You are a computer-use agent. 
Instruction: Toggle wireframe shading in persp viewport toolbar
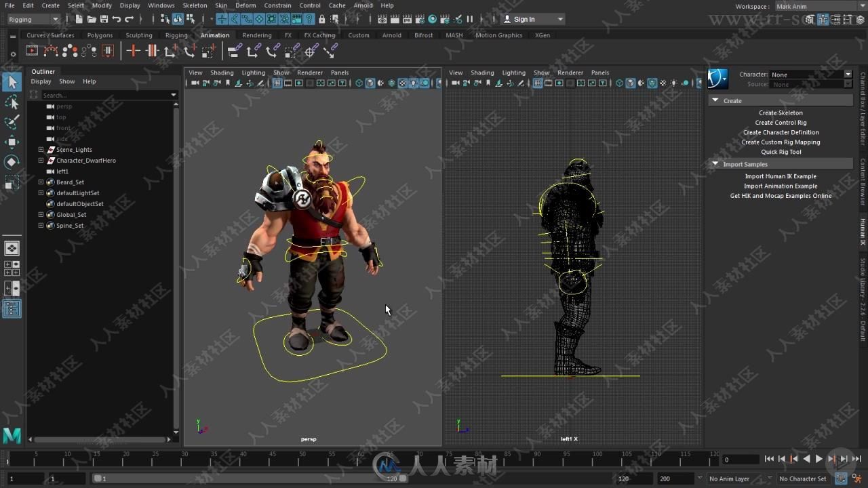point(359,83)
